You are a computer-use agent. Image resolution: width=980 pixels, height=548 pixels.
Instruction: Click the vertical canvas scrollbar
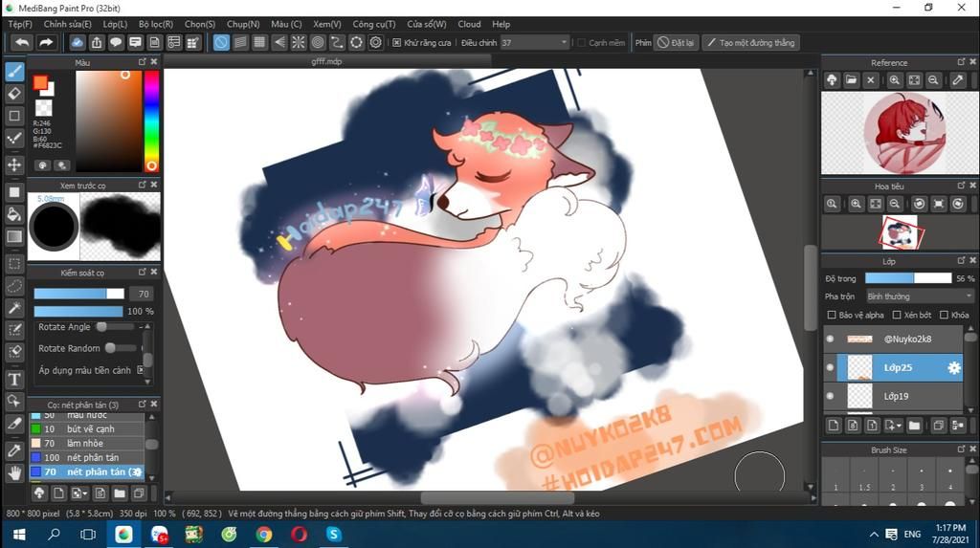pyautogui.click(x=811, y=288)
